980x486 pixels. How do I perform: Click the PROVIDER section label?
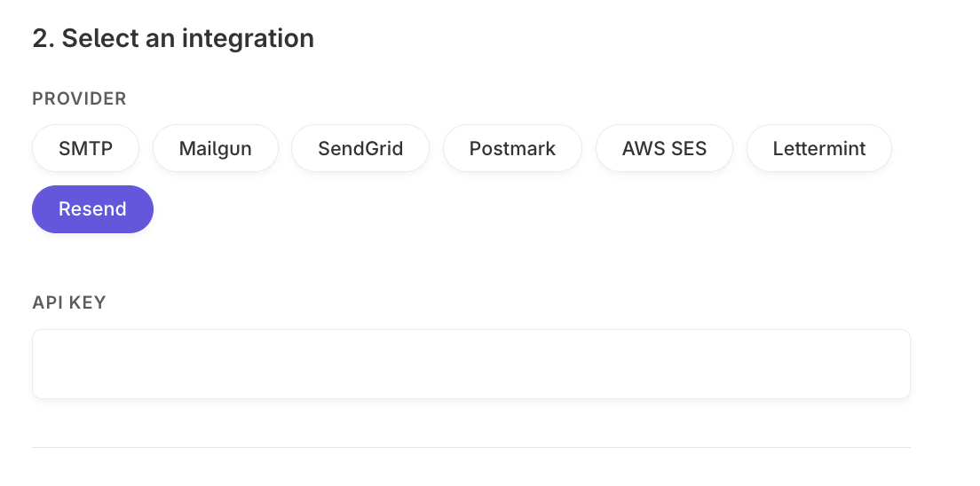click(x=79, y=98)
